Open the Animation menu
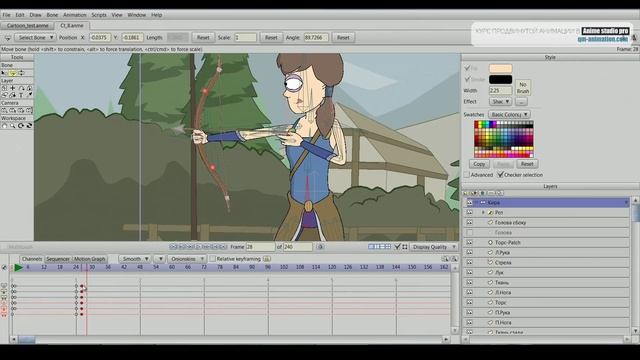This screenshot has width=640, height=360. click(75, 15)
